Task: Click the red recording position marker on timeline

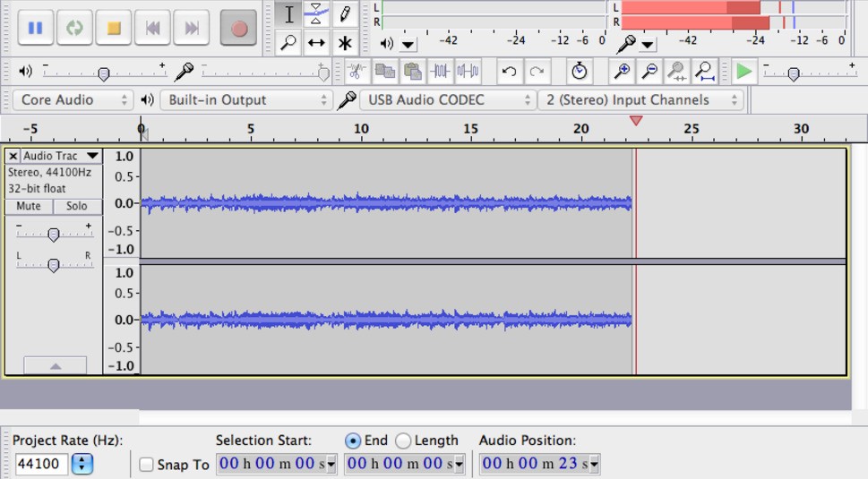Action: pyautogui.click(x=635, y=121)
